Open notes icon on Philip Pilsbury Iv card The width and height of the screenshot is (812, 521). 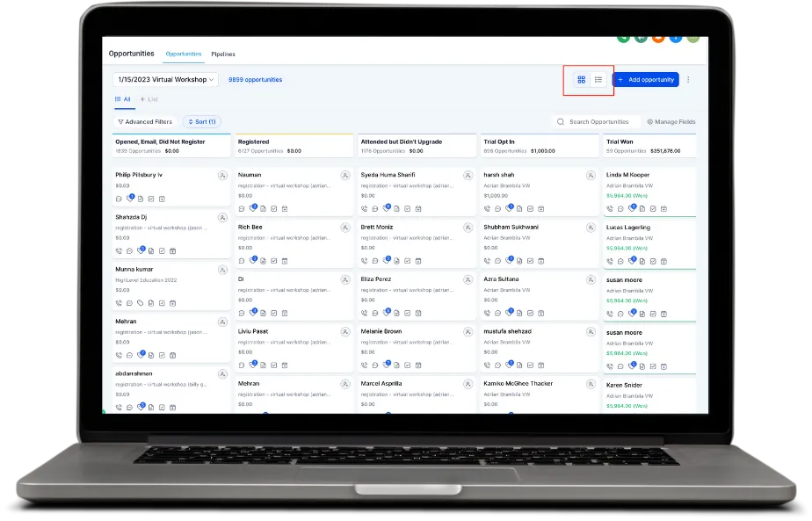pyautogui.click(x=141, y=199)
